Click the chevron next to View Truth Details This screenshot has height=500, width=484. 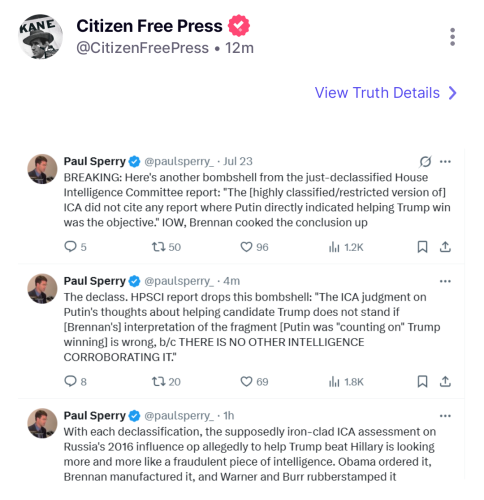pos(452,93)
